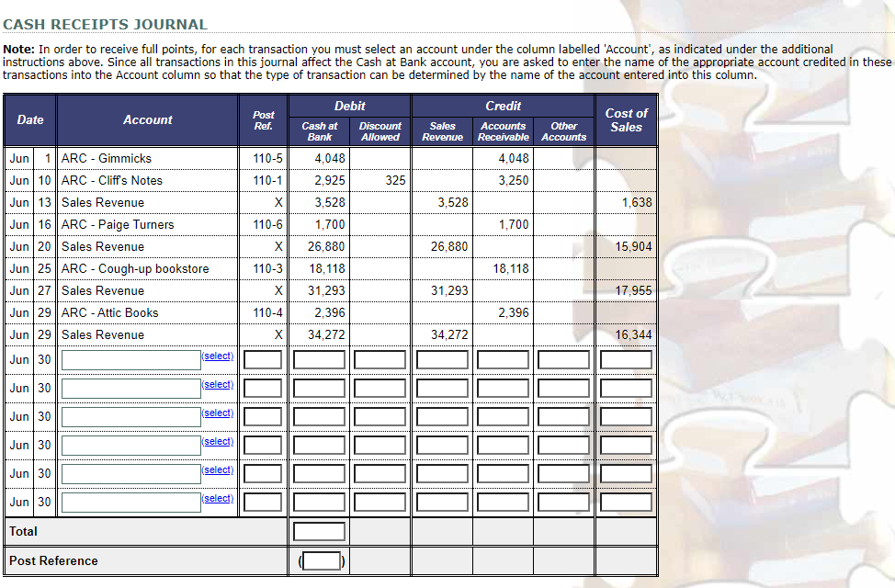Click the Cost of Sales box in the first Jun 30 row
This screenshot has width=895, height=588.
coord(626,359)
